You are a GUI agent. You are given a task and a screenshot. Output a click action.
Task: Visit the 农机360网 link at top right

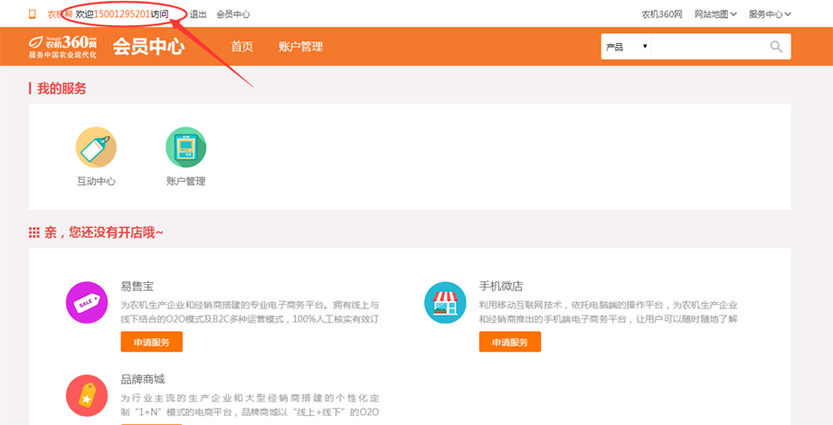[662, 14]
